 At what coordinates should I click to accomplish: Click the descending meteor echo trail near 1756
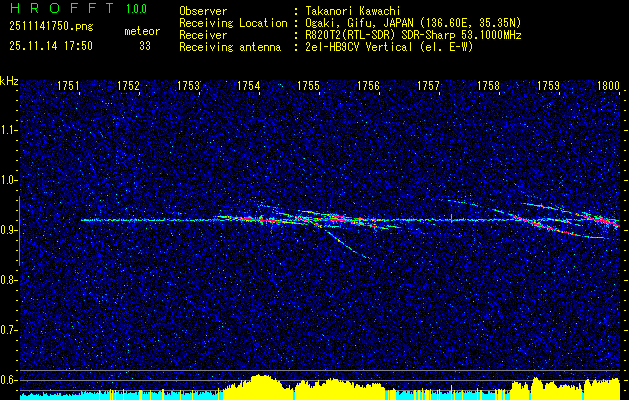(348, 243)
